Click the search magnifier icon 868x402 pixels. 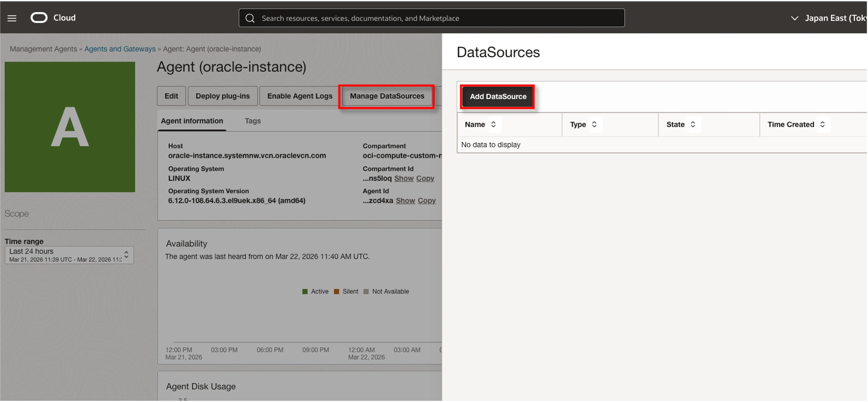pos(250,18)
